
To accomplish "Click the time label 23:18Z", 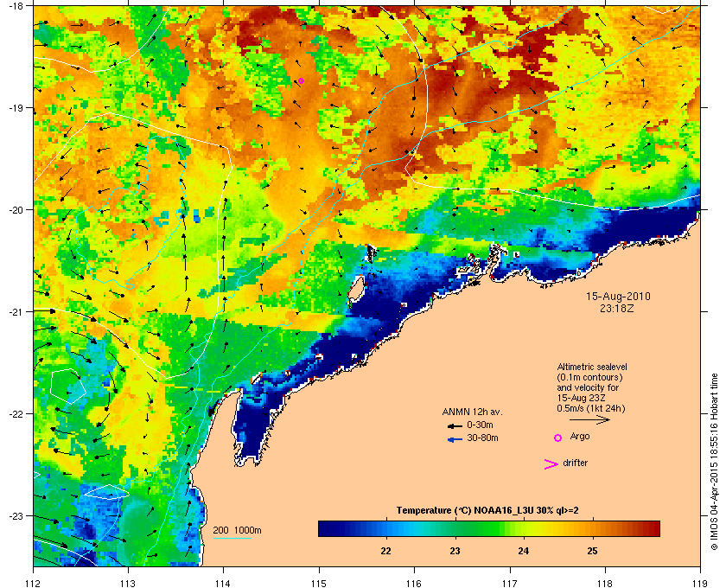I will (617, 308).
